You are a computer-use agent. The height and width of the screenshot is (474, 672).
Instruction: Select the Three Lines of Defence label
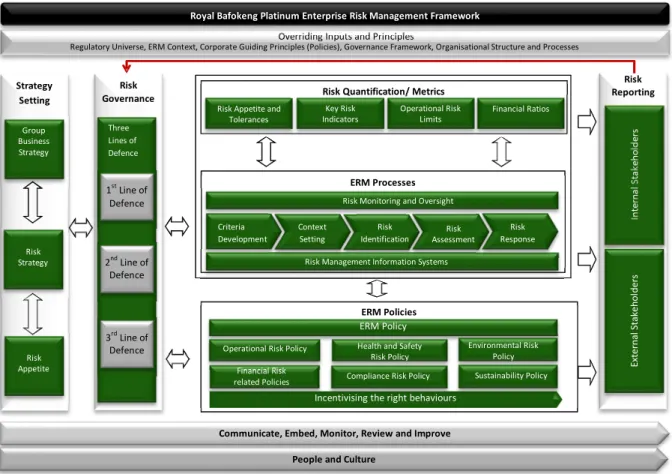click(123, 141)
